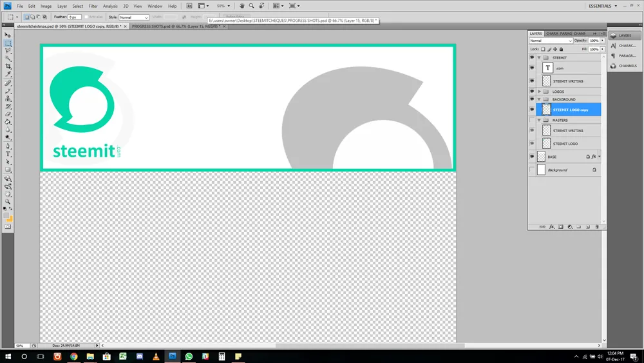Open the layer blend mode dropdown

pyautogui.click(x=551, y=41)
